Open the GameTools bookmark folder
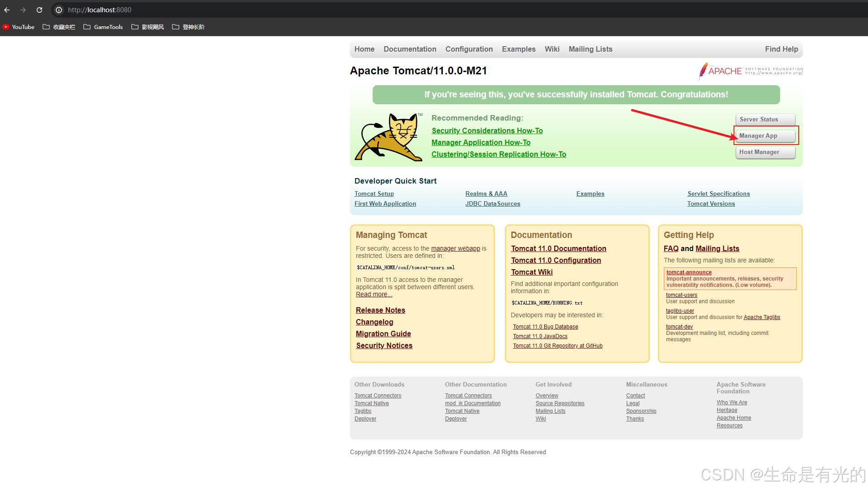The width and height of the screenshot is (868, 489). tap(103, 27)
